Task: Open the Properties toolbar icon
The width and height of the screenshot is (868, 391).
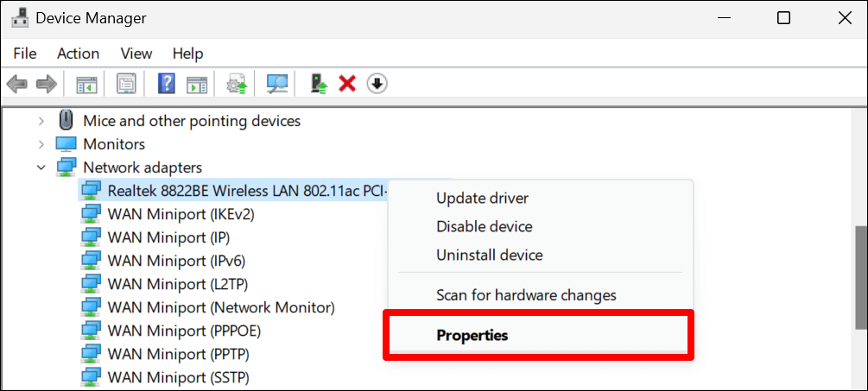Action: tap(127, 84)
